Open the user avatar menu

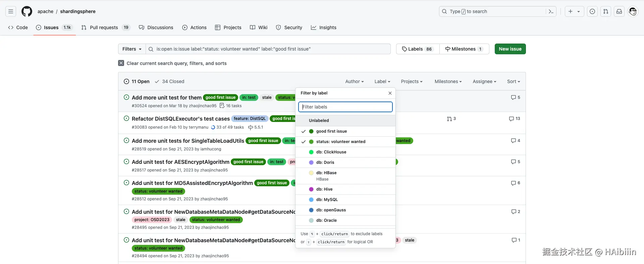pos(633,11)
